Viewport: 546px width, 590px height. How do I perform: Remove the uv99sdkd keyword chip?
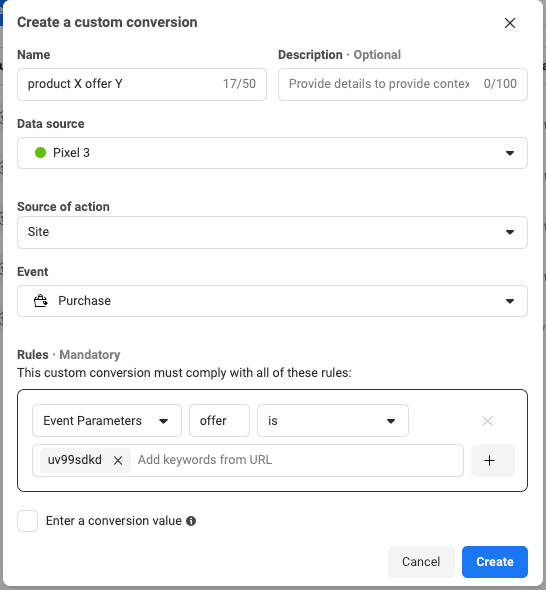coord(118,461)
